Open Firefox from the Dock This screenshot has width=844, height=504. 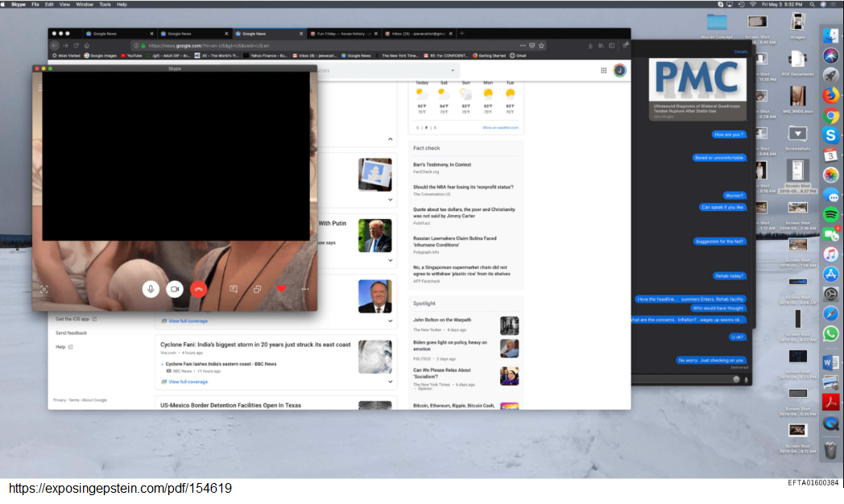(x=830, y=95)
